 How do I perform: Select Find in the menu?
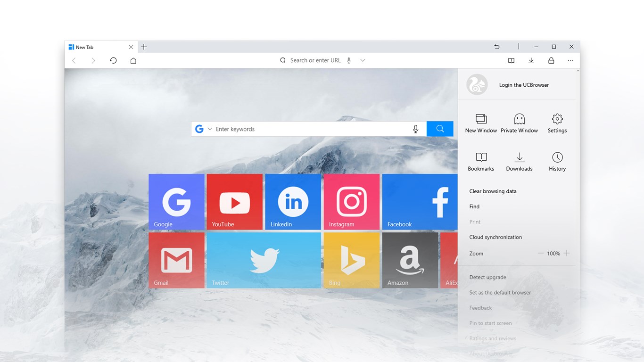[x=474, y=206]
